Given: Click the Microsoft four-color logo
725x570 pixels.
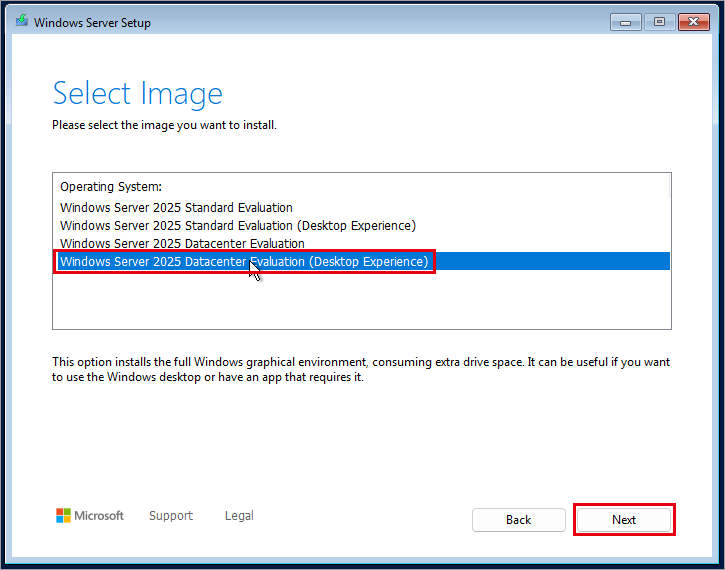Looking at the screenshot, I should pyautogui.click(x=63, y=515).
